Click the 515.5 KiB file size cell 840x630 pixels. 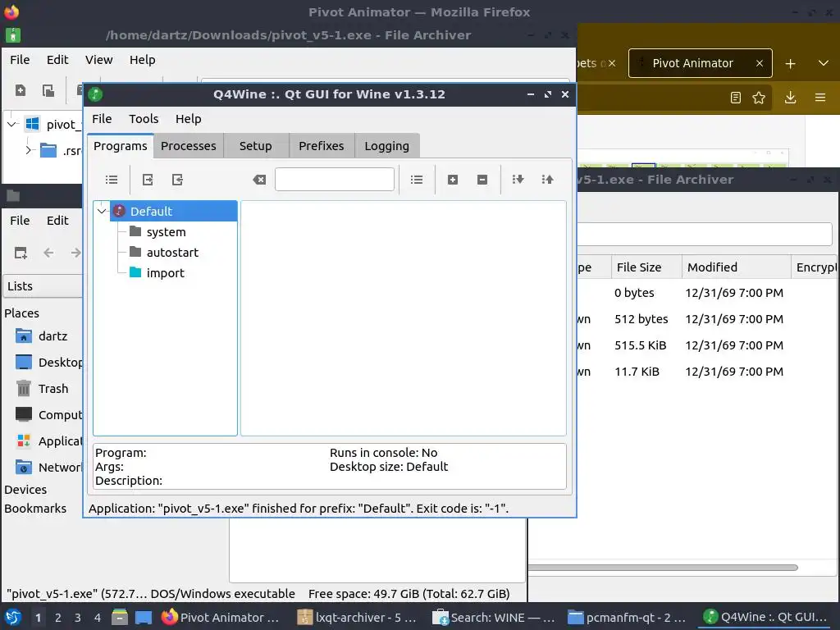pyautogui.click(x=641, y=345)
